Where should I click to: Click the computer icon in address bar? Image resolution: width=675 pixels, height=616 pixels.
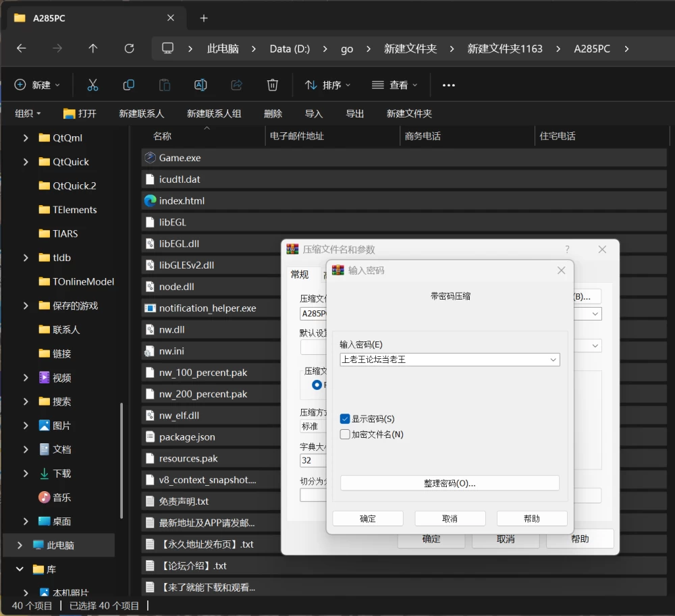(167, 48)
